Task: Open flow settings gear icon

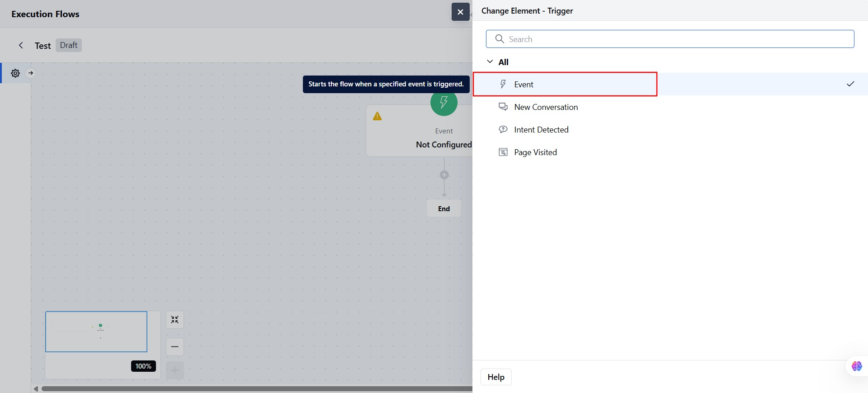Action: (x=15, y=73)
